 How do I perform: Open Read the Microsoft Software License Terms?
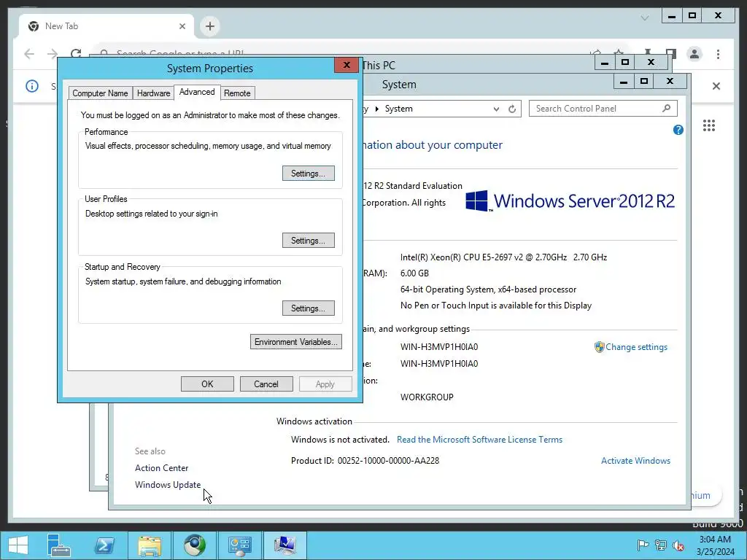pyautogui.click(x=479, y=440)
